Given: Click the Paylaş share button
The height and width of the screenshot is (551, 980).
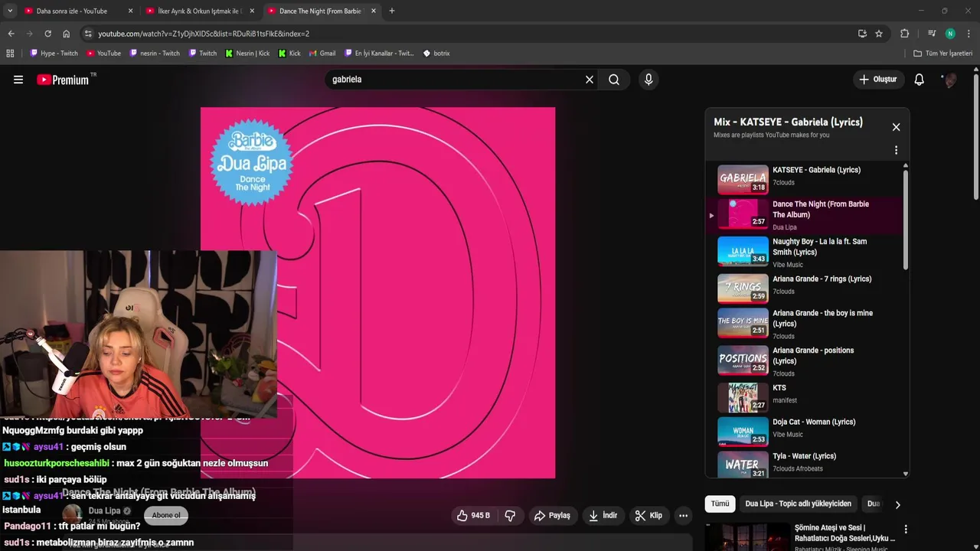Looking at the screenshot, I should coord(552,516).
